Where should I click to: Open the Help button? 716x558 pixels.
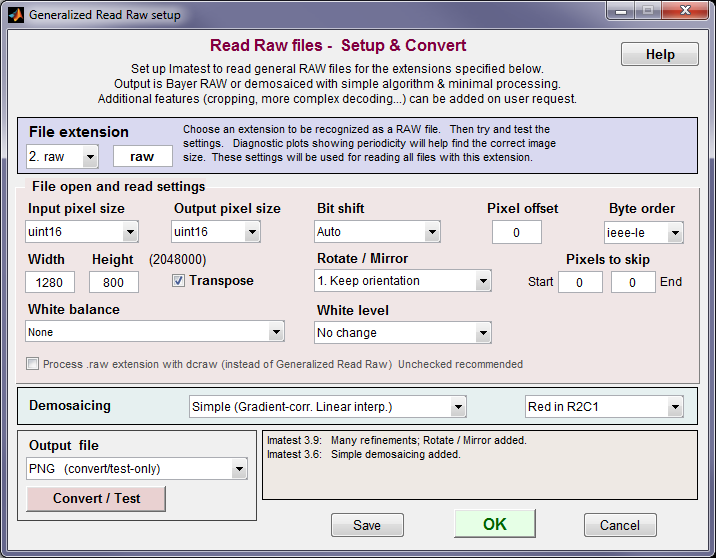pyautogui.click(x=659, y=54)
